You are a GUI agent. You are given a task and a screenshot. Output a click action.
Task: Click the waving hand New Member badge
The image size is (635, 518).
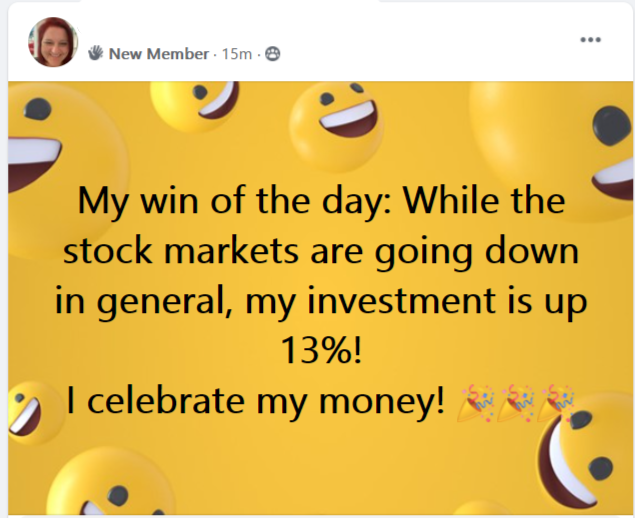click(96, 53)
